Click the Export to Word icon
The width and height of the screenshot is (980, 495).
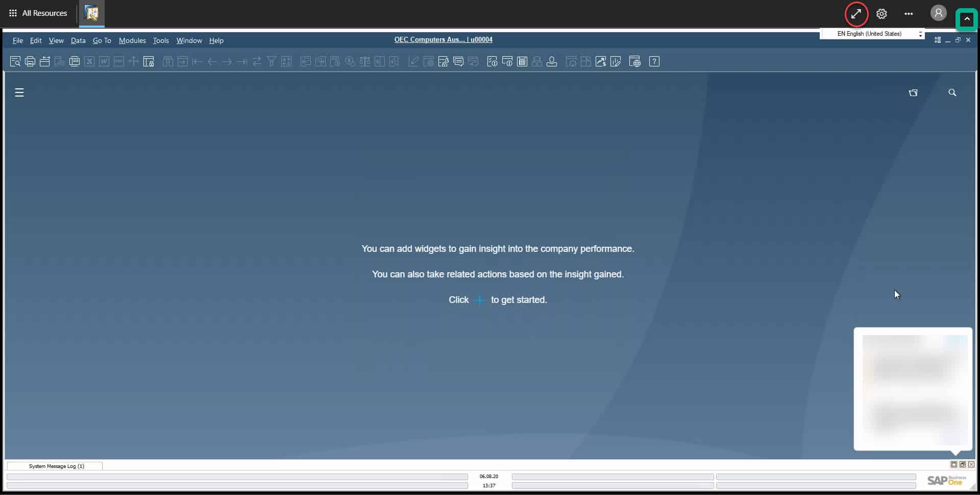[104, 62]
